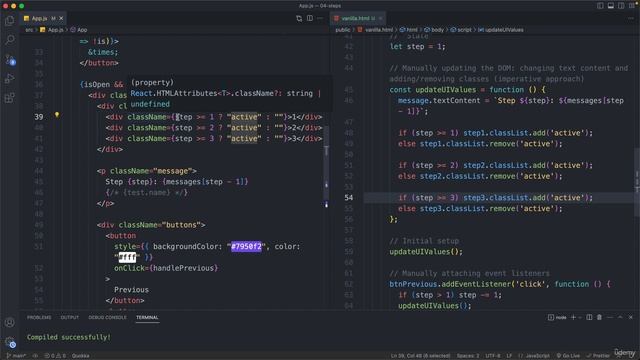Switch to the PROBLEMS panel tab
Viewport: 640px width, 360px height.
(x=39, y=317)
